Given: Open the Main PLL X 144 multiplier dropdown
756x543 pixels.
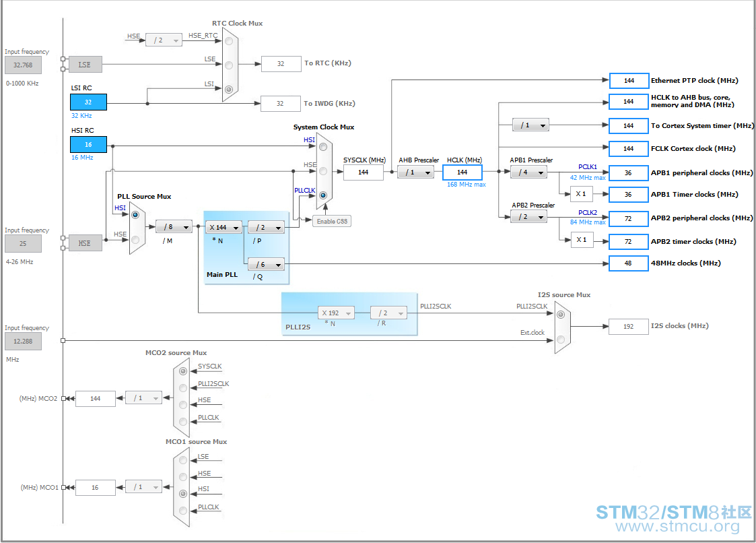Looking at the screenshot, I should coord(224,227).
